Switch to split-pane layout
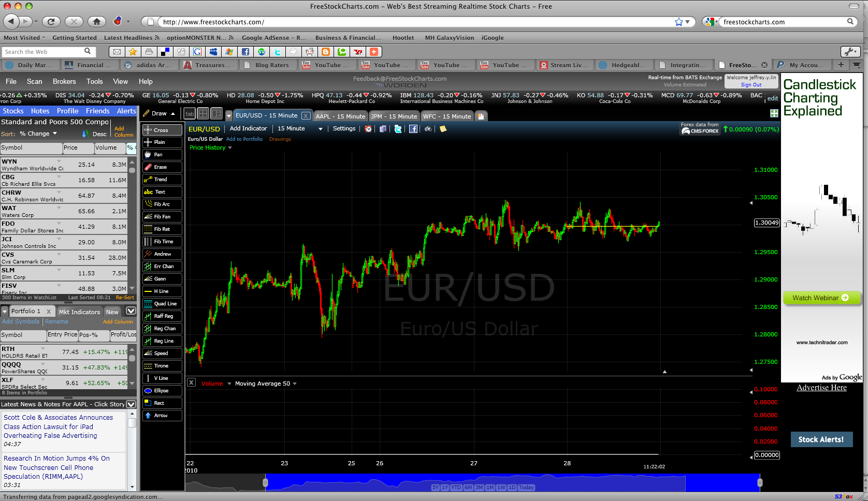Screen dimensions: 868x501 click(216, 114)
